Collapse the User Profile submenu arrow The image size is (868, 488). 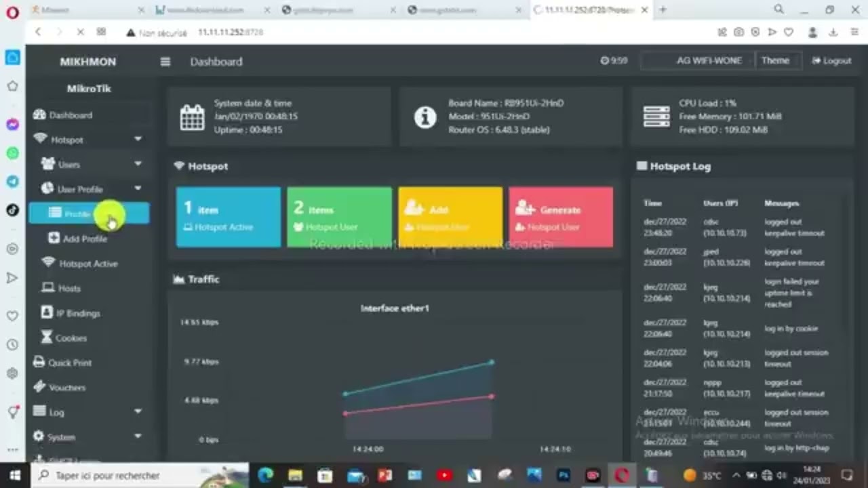coord(138,189)
